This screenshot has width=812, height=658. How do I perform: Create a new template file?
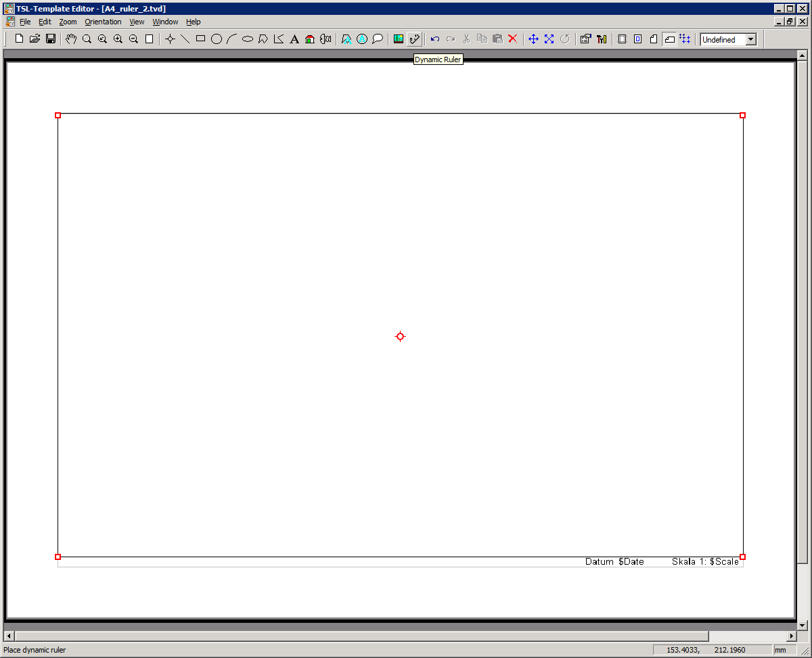[x=19, y=39]
